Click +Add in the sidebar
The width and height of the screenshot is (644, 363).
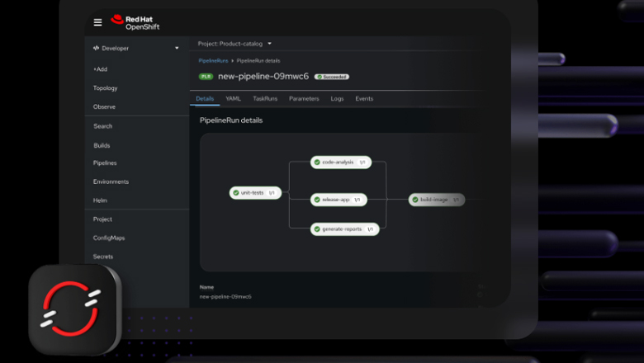coord(100,69)
